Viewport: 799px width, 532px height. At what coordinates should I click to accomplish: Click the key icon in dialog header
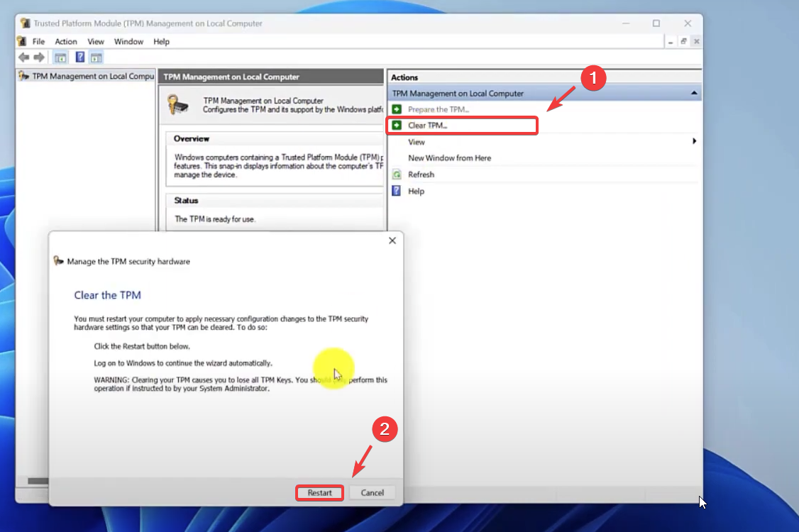59,261
